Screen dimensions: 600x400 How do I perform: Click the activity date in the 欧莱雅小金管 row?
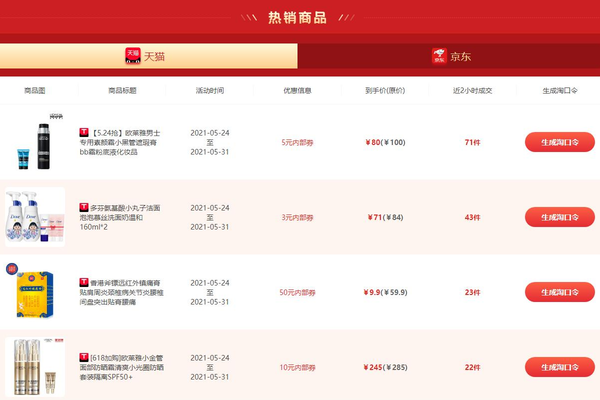(210, 367)
